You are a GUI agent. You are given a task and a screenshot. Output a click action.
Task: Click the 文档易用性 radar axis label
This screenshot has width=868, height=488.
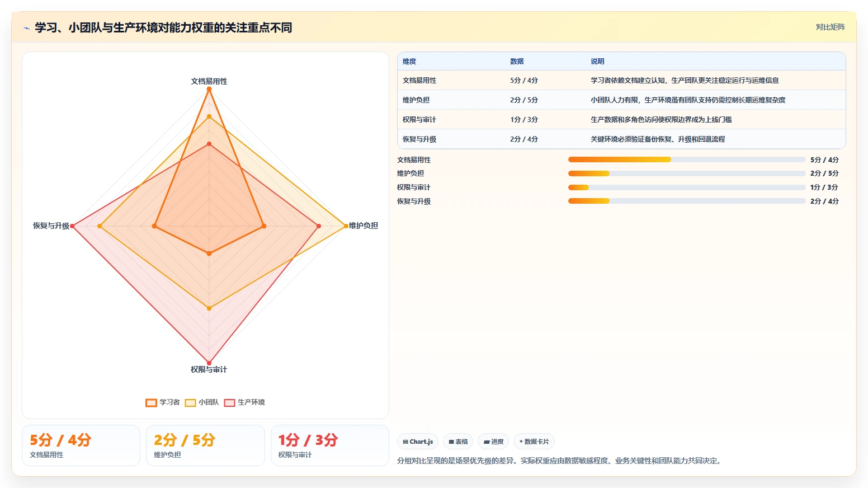click(x=209, y=81)
